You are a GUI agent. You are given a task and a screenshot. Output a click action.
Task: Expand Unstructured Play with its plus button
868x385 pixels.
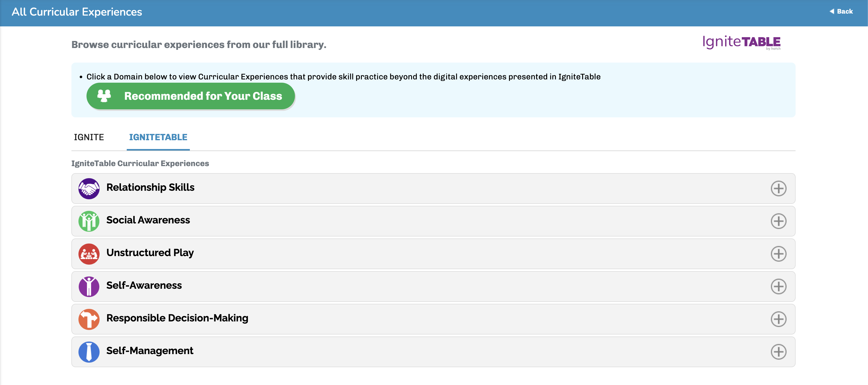pos(778,254)
